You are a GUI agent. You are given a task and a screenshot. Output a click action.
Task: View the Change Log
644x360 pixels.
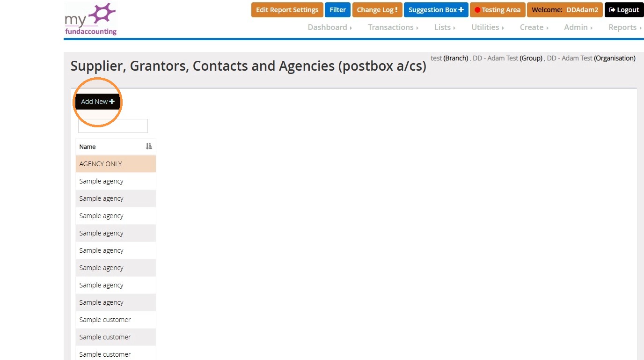pyautogui.click(x=377, y=10)
